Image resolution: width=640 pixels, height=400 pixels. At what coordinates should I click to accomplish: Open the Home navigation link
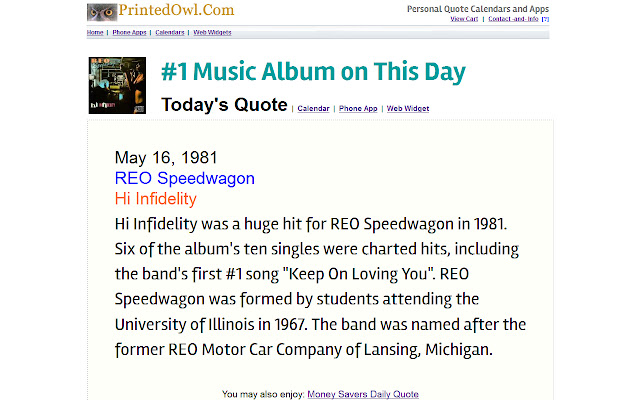tap(95, 33)
